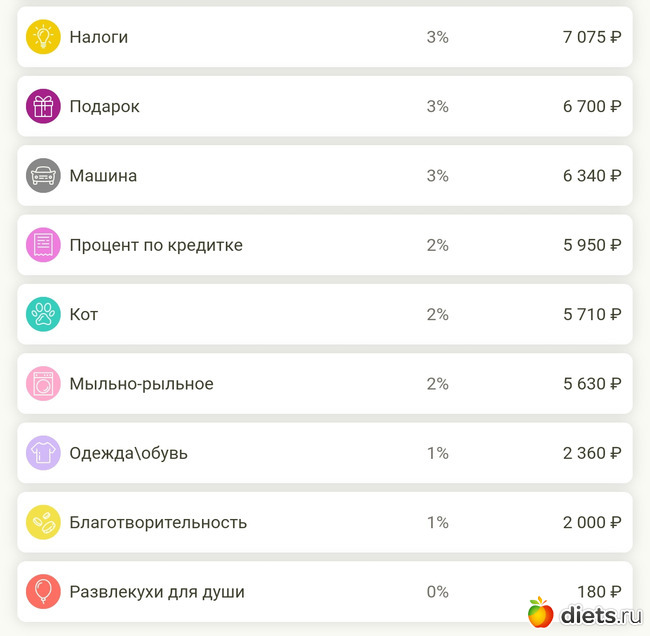Click the 2 360 ₽ amount for clothing

click(591, 453)
